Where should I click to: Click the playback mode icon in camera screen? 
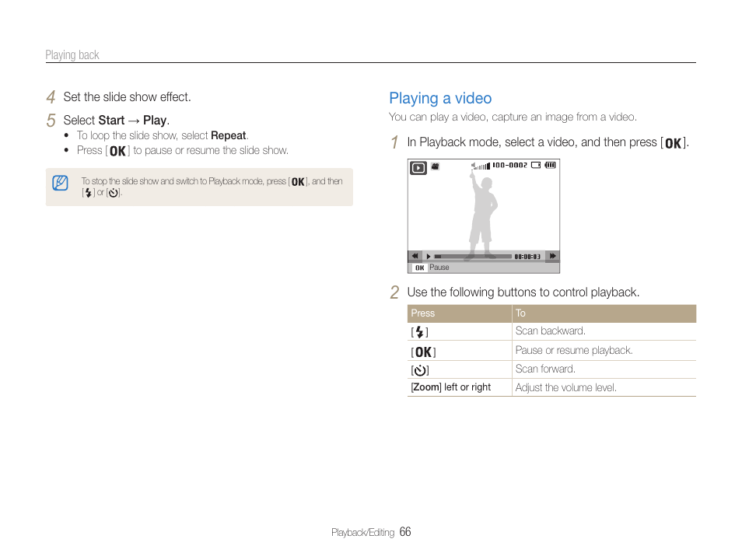tap(418, 167)
